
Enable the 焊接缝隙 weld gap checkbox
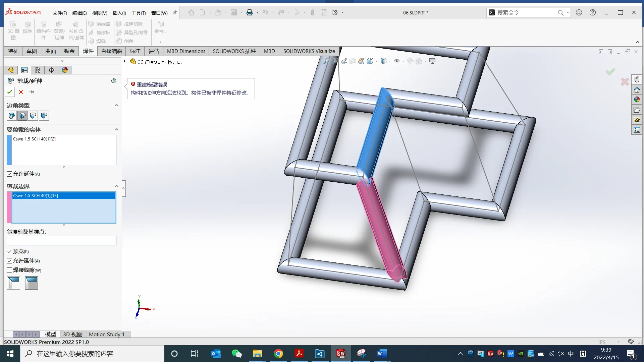[x=9, y=270]
